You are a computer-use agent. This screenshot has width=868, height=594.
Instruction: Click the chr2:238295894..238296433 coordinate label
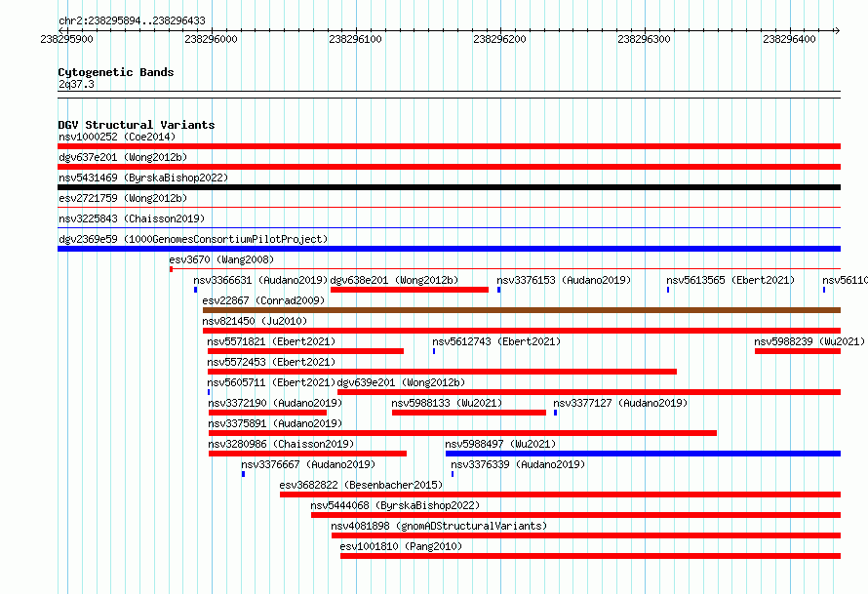pyautogui.click(x=132, y=21)
